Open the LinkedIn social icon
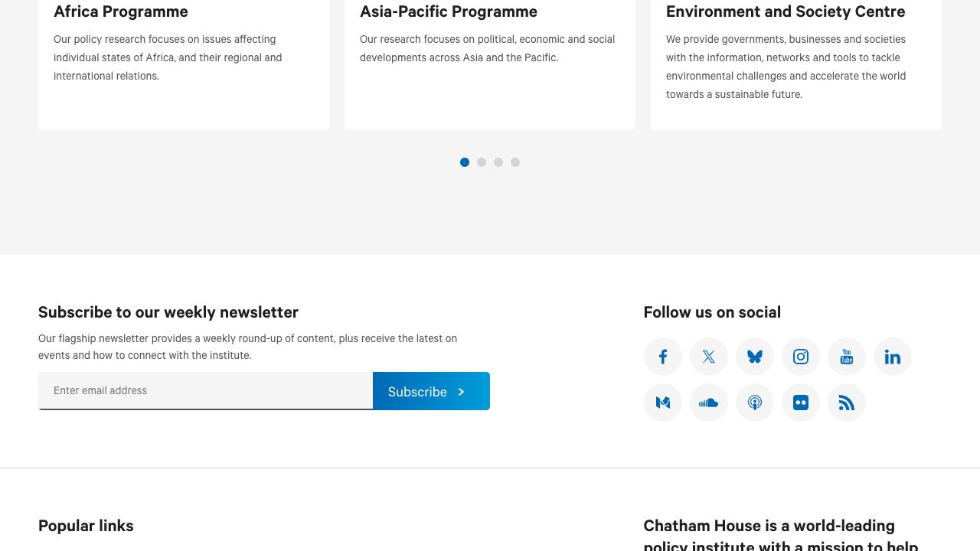The height and width of the screenshot is (551, 980). tap(893, 357)
